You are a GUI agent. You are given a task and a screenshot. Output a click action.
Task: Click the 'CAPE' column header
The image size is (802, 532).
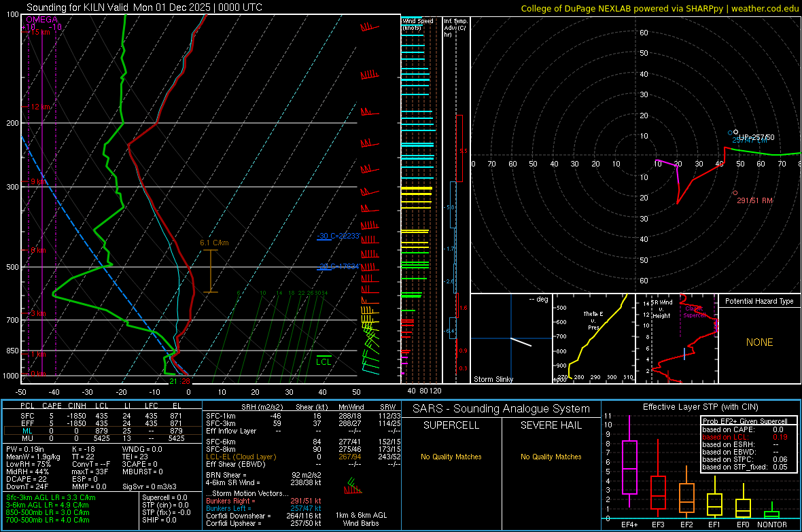[52, 405]
